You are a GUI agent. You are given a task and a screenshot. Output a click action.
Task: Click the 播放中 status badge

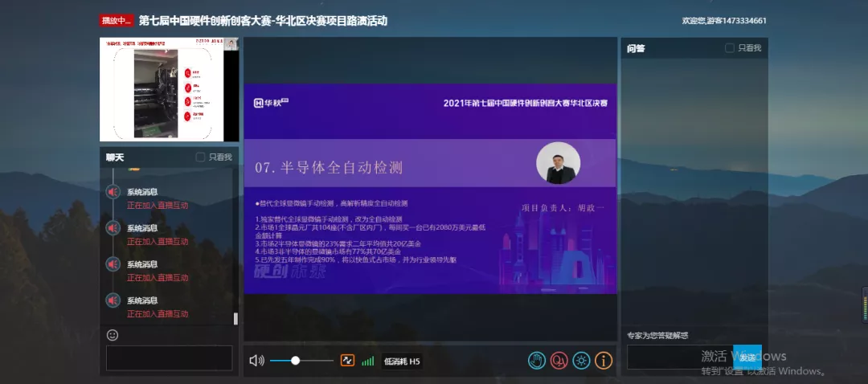pyautogui.click(x=117, y=21)
